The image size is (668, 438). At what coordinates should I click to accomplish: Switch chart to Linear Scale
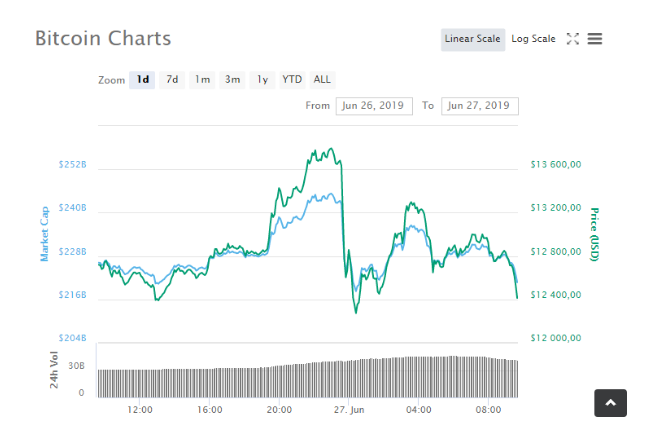[x=473, y=39]
